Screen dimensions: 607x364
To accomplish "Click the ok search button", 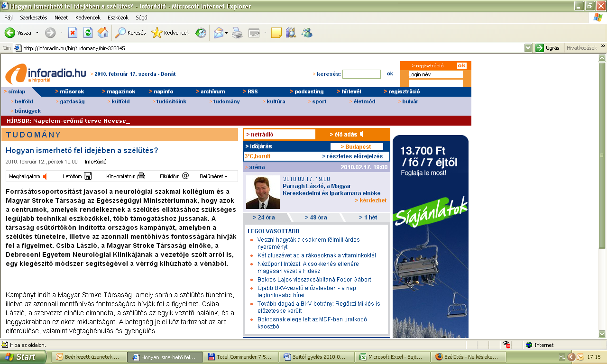I will pyautogui.click(x=390, y=73).
